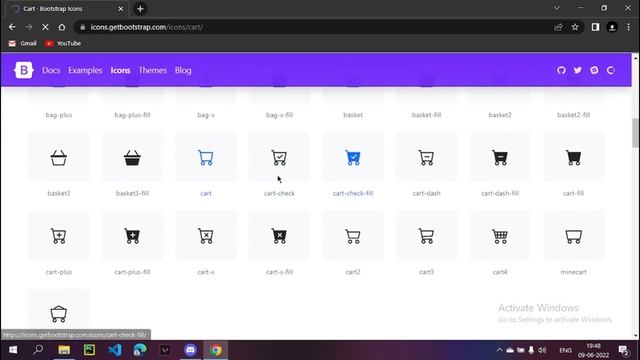640x360 pixels.
Task: Open the cart-x icon tile
Action: [206, 236]
